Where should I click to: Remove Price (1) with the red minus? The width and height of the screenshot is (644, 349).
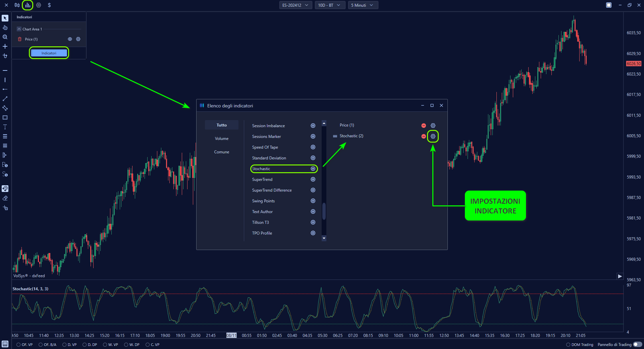pyautogui.click(x=424, y=126)
